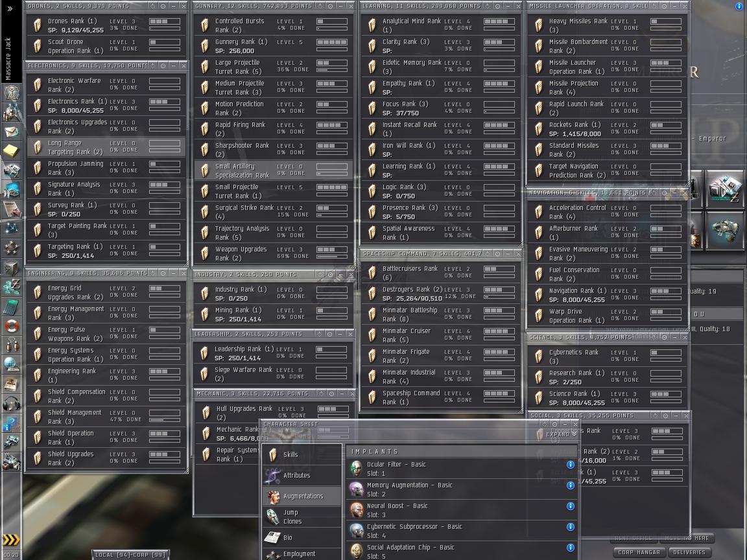Click the Local [94]-Corp [99] chat tab
747x560 pixels.
[x=130, y=555]
